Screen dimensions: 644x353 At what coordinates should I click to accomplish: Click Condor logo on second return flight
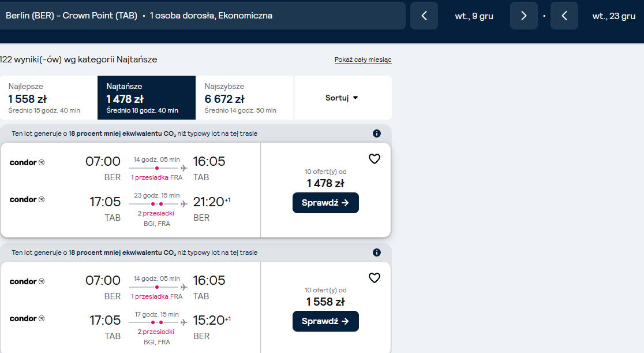coord(27,318)
